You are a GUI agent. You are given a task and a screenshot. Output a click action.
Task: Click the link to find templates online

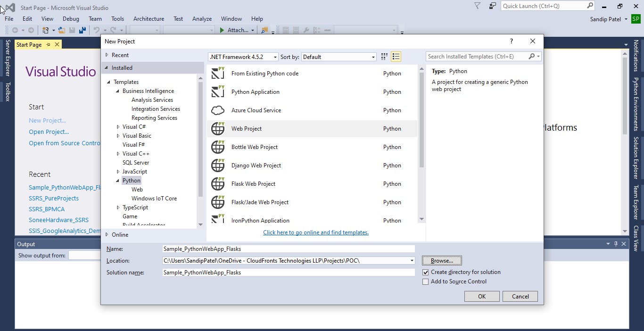[315, 232]
